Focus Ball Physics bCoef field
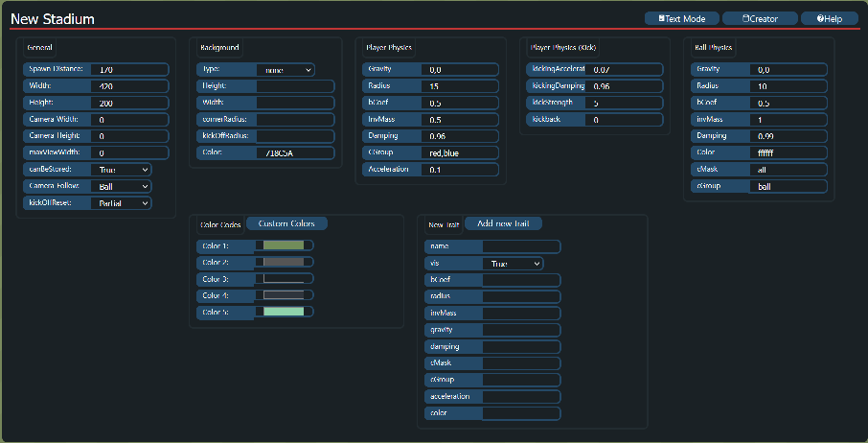The height and width of the screenshot is (443, 868). tap(788, 103)
